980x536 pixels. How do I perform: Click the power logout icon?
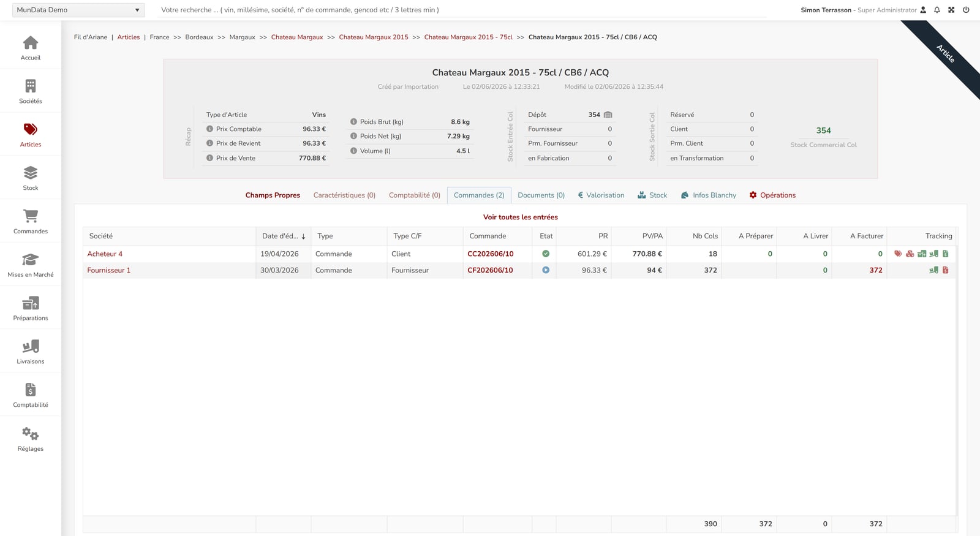(x=966, y=10)
